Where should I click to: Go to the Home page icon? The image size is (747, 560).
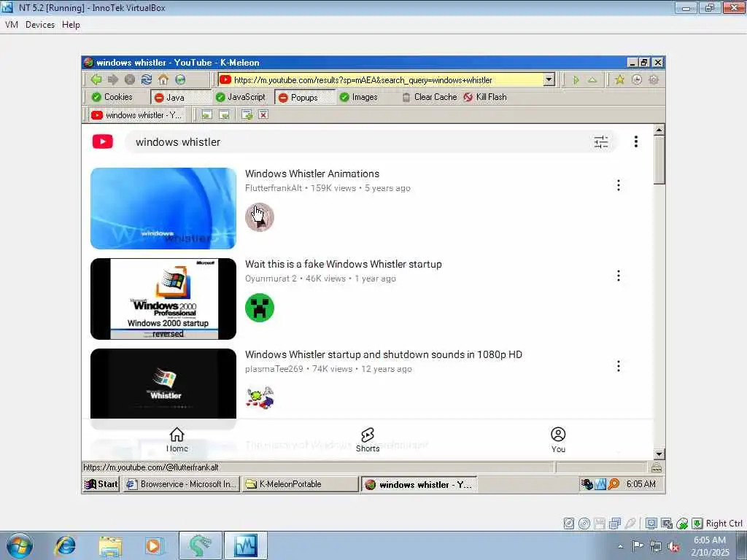(x=163, y=79)
